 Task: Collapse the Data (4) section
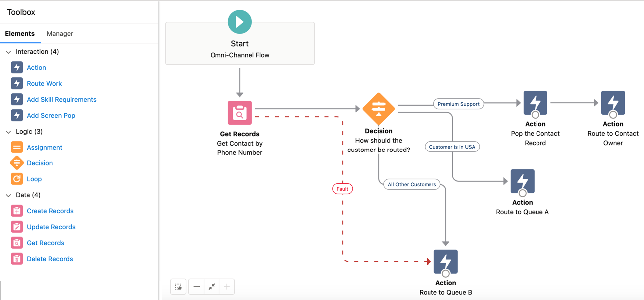(x=8, y=195)
